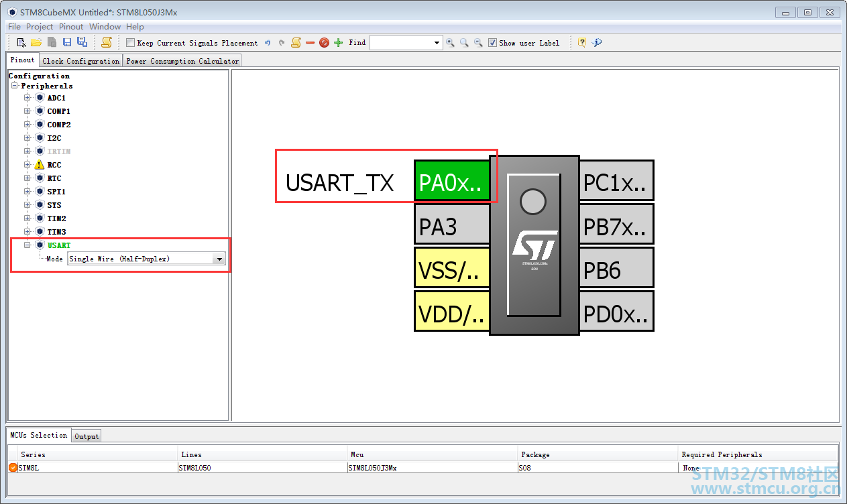Click the PC1 pin
The width and height of the screenshot is (847, 504).
616,181
